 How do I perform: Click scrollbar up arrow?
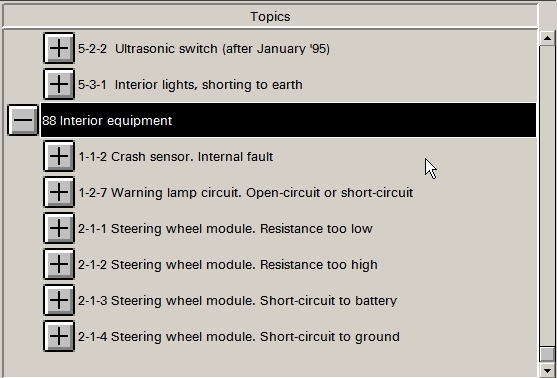click(x=547, y=38)
